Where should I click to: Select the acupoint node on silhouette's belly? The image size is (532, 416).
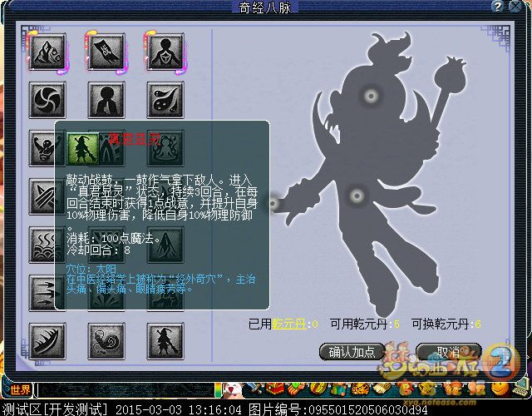coord(357,196)
